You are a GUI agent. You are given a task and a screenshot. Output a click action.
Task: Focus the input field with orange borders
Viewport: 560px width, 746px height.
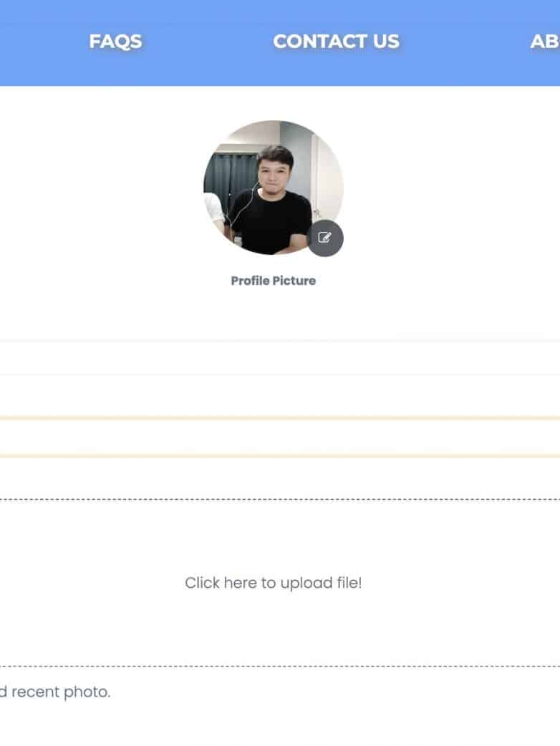coord(279,437)
